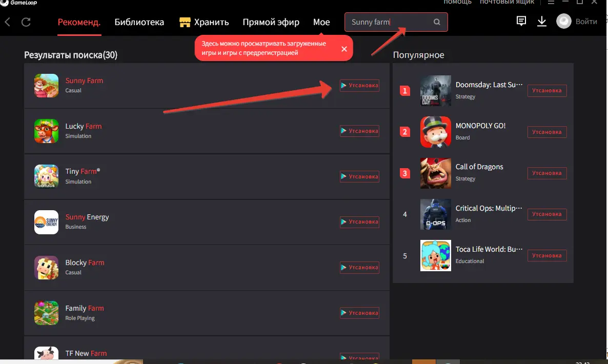Open the Почтовый ящик link
This screenshot has height=364, width=608.
point(507,3)
